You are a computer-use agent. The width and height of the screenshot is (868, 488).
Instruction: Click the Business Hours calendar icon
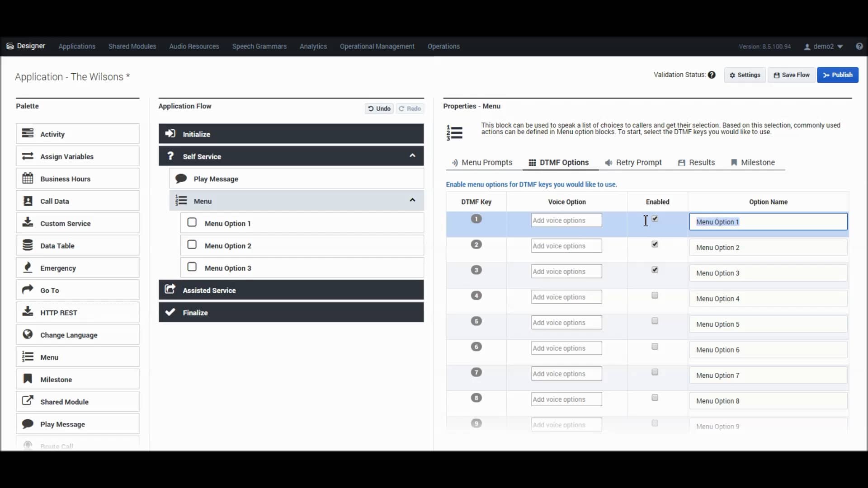(28, 178)
